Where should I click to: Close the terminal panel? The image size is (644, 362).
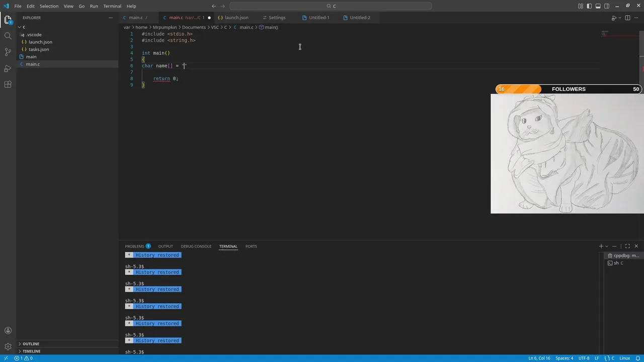636,246
